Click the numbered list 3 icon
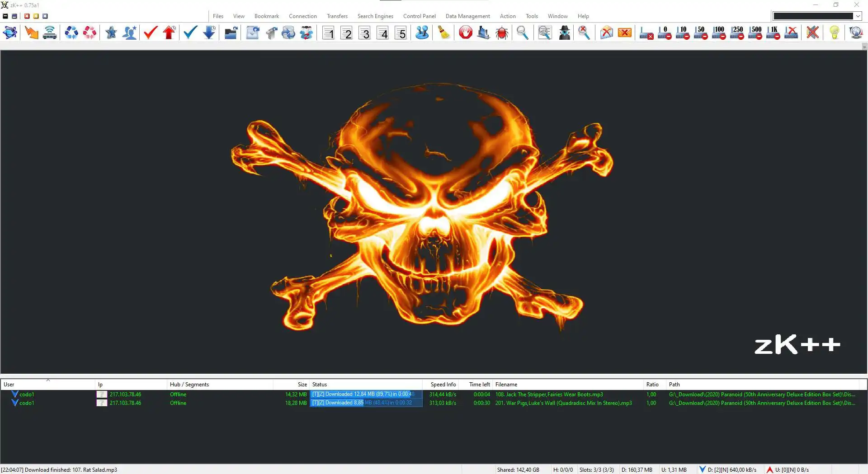This screenshot has width=868, height=474. 364,33
